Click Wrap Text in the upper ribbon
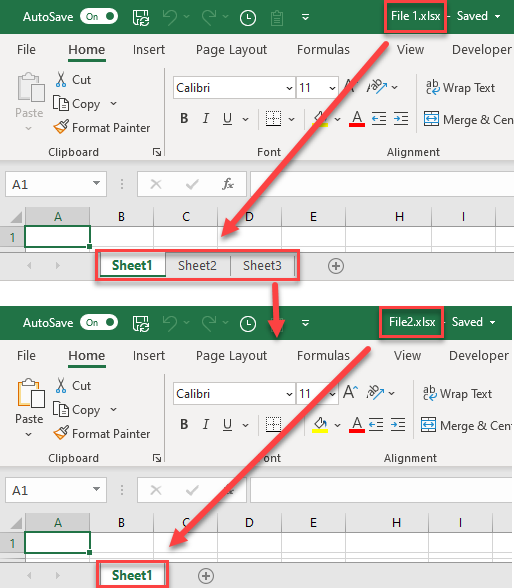The height and width of the screenshot is (588, 514). (x=460, y=87)
